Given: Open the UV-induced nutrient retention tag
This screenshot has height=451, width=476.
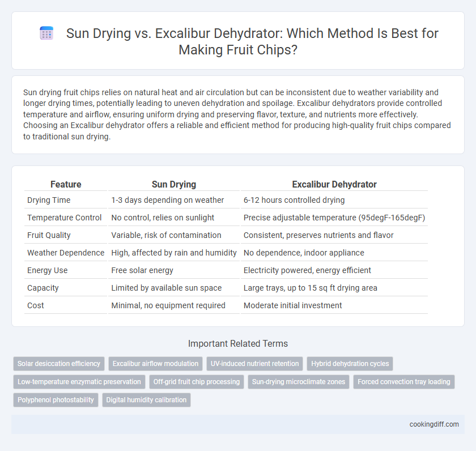Looking at the screenshot, I should tap(254, 364).
